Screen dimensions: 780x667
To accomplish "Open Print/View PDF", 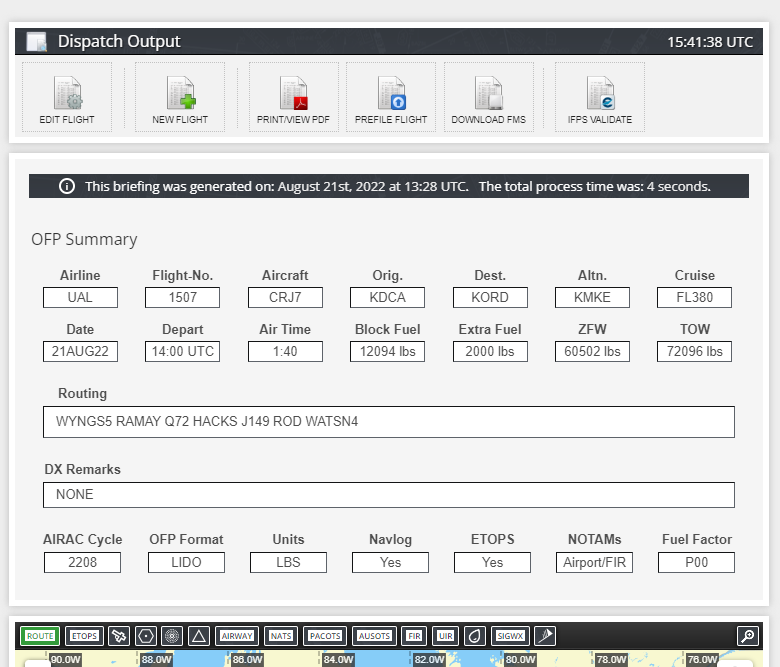I will (293, 97).
